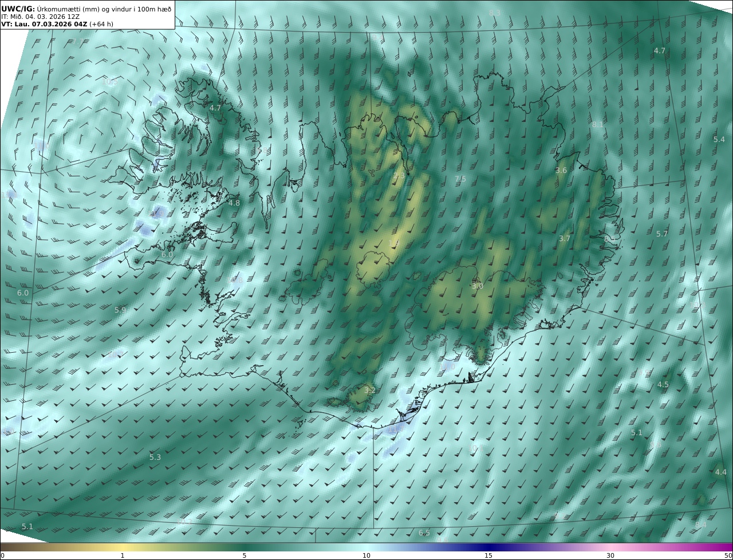
Task: Click the 'UWC/IG:' map title text
Action: (18, 9)
